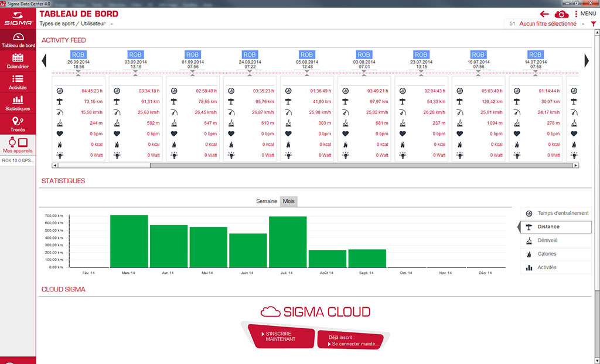Click the calories flame icon in the 26.09.2014 card

59,145
